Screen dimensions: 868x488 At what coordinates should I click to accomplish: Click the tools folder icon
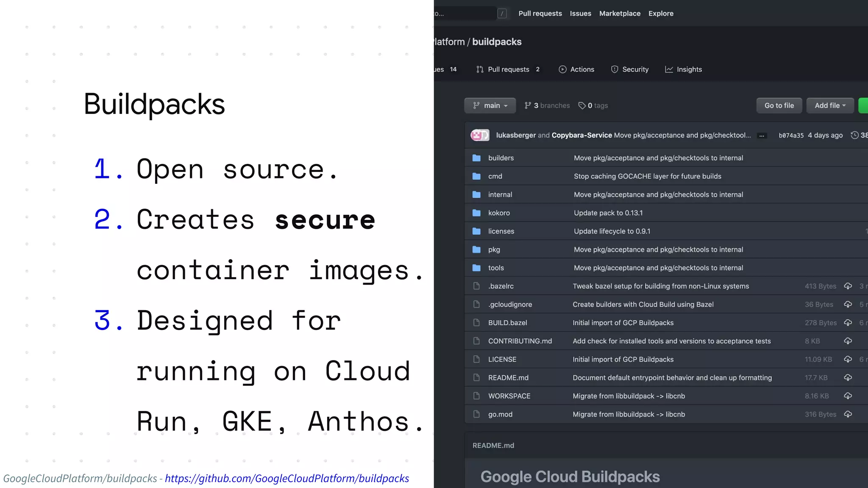(476, 268)
